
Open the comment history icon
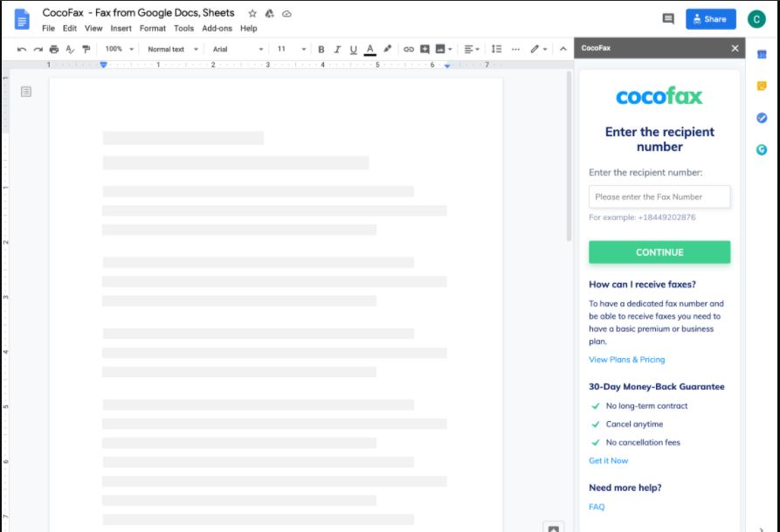pos(668,19)
